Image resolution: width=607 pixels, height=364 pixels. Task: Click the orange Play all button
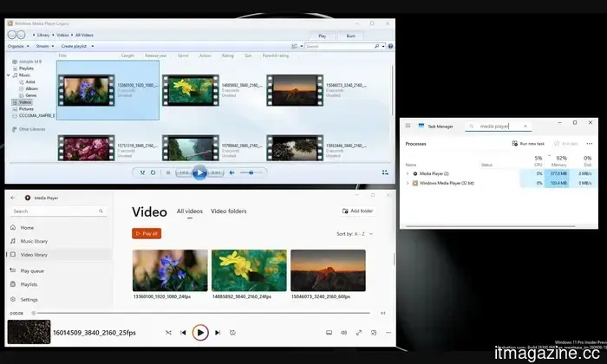pyautogui.click(x=147, y=234)
